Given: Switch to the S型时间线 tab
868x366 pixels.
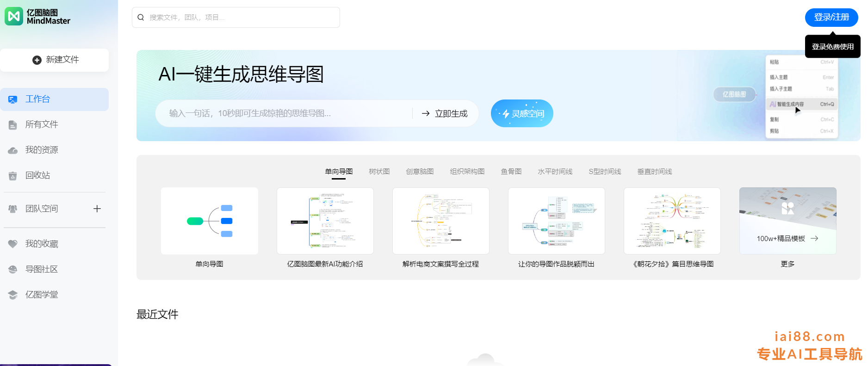Looking at the screenshot, I should coord(605,172).
